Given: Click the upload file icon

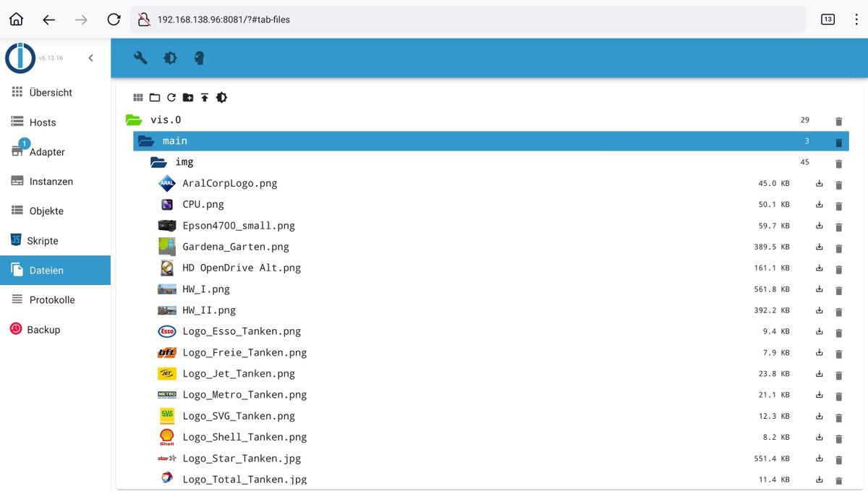Looking at the screenshot, I should coord(205,98).
